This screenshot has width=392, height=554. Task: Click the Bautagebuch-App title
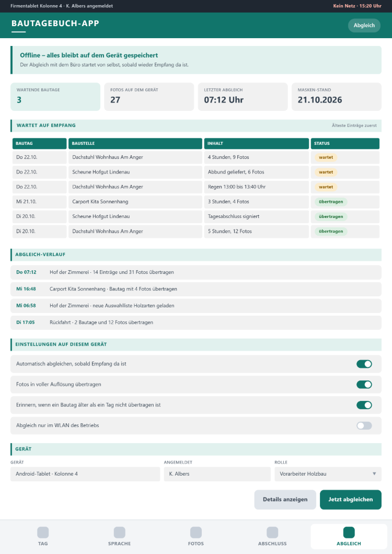pos(55,24)
